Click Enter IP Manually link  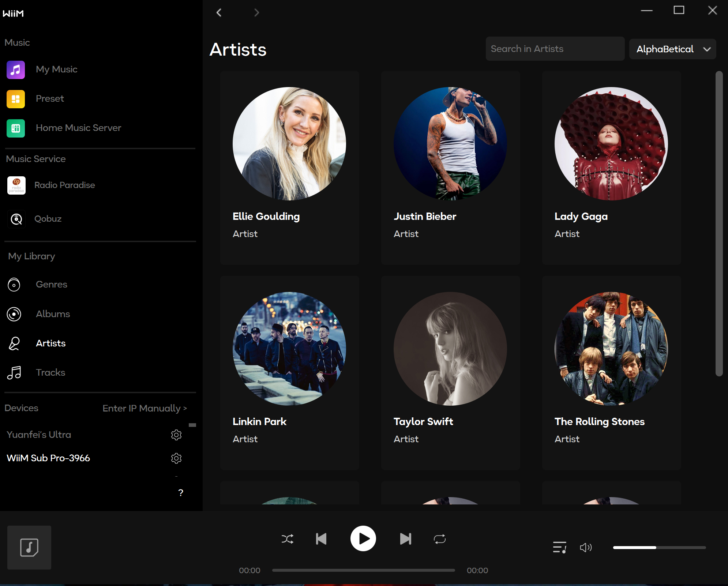[145, 408]
